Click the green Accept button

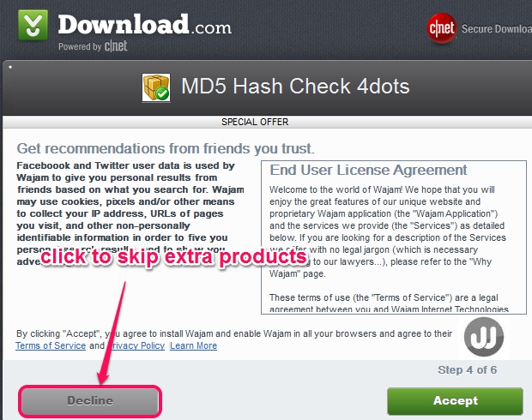pos(455,401)
